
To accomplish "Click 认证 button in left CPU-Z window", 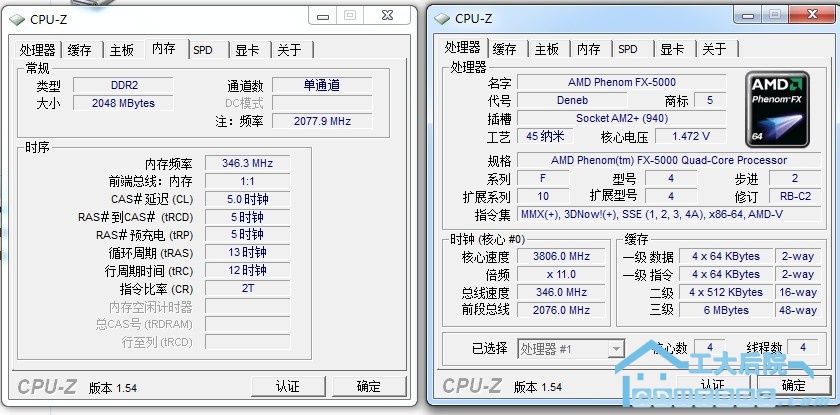I will click(288, 387).
